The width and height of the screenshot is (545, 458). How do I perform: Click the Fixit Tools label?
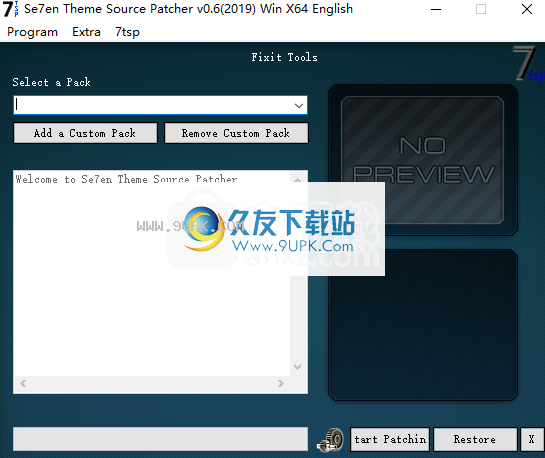point(284,57)
